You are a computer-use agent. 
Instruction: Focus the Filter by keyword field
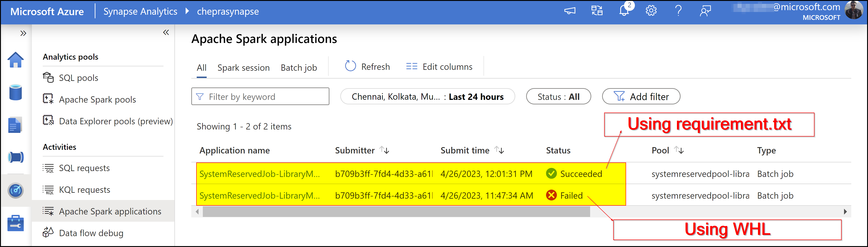coord(260,96)
